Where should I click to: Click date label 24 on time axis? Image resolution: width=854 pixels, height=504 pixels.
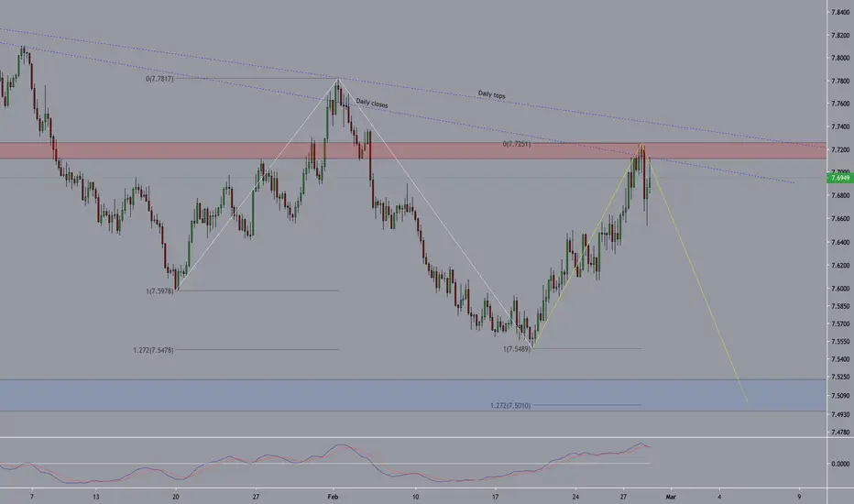pyautogui.click(x=575, y=497)
